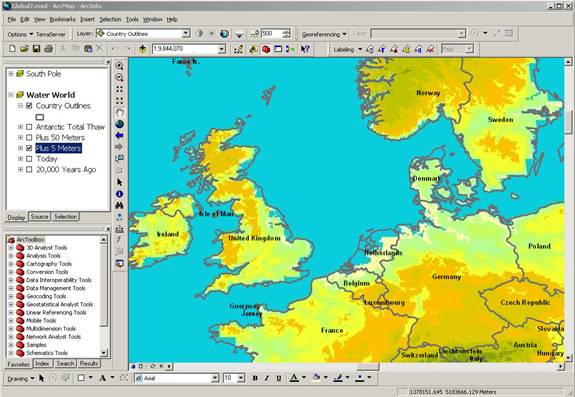Click the Open folder icon
Image resolution: width=575 pixels, height=397 pixels.
[x=24, y=49]
